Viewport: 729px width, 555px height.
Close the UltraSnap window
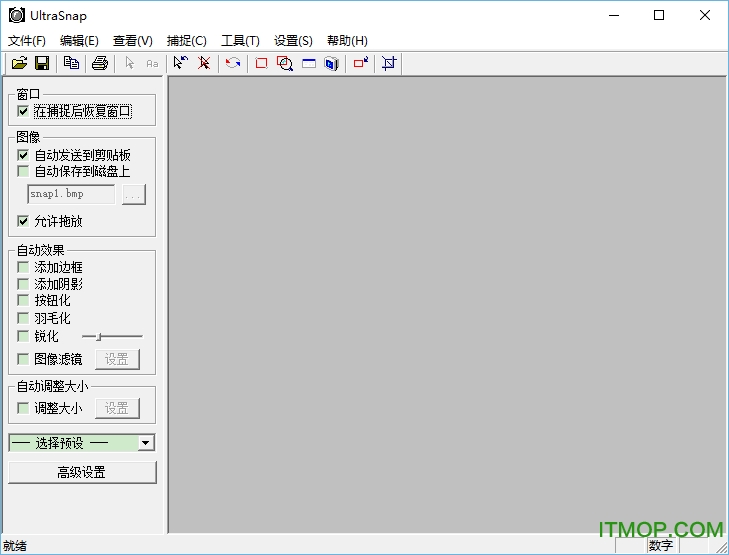point(704,15)
